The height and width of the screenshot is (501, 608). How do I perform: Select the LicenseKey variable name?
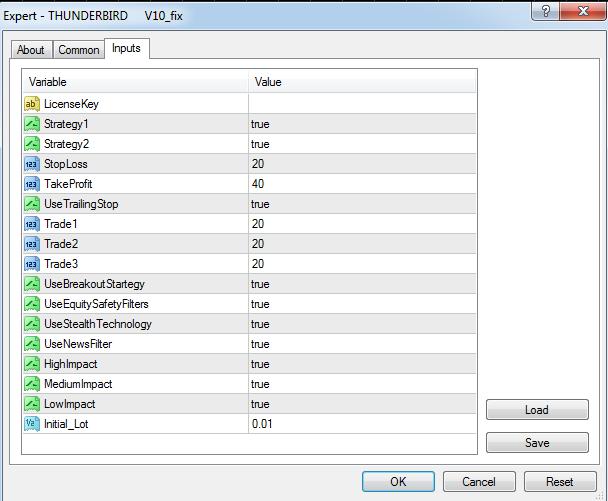[71, 104]
